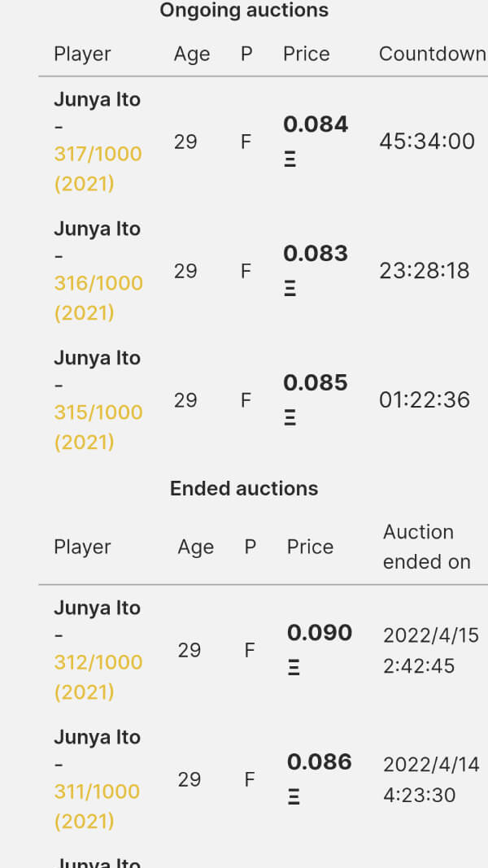The height and width of the screenshot is (868, 488).
Task: Click the Price header in Ended auctions
Action: 310,547
